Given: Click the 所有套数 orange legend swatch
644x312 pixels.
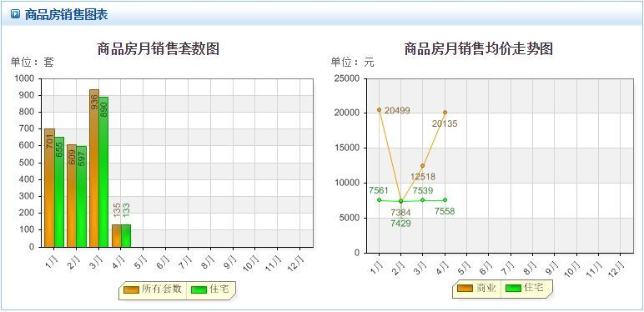Looking at the screenshot, I should [131, 289].
